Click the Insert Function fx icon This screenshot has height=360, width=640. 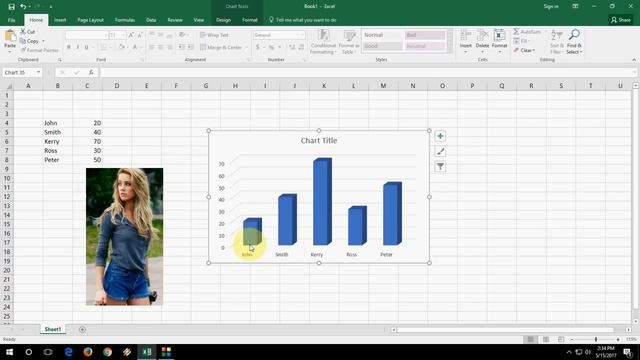[91, 73]
